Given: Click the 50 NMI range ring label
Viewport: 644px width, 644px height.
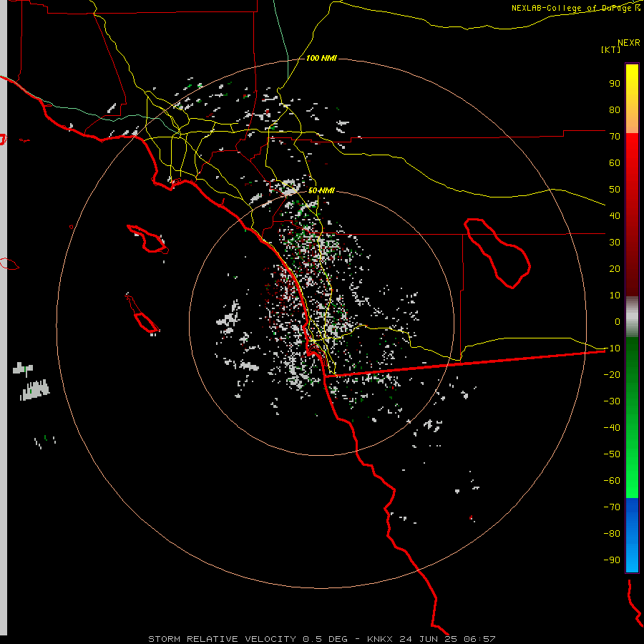Looking at the screenshot, I should [321, 190].
